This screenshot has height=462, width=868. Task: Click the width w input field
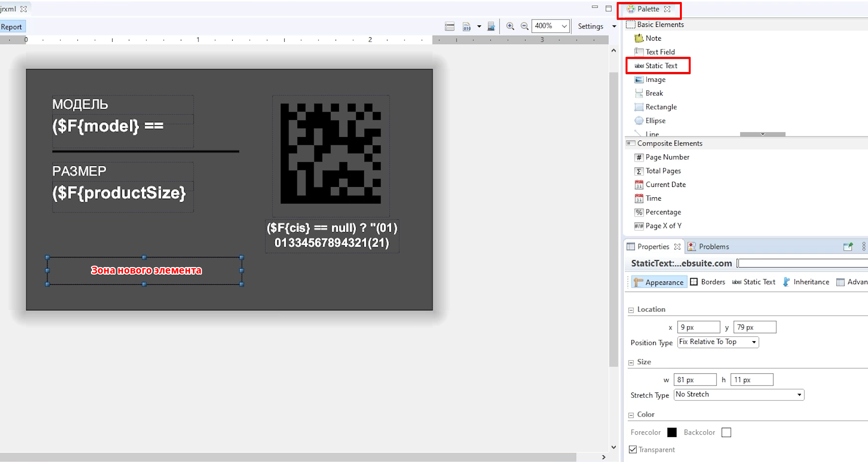[x=695, y=380]
